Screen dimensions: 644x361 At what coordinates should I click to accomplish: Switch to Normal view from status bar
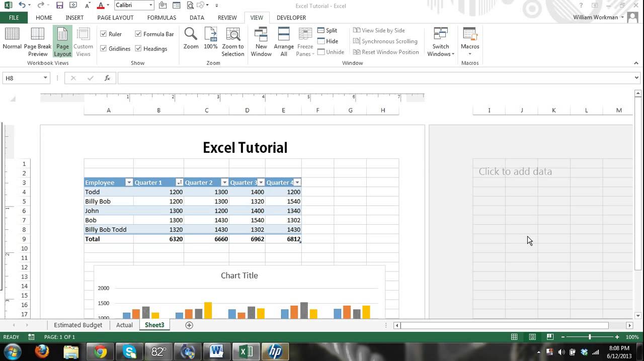pyautogui.click(x=514, y=337)
